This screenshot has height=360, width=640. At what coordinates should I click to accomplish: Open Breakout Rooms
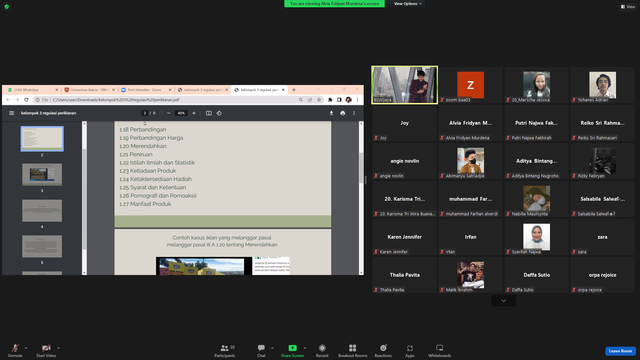pyautogui.click(x=353, y=350)
